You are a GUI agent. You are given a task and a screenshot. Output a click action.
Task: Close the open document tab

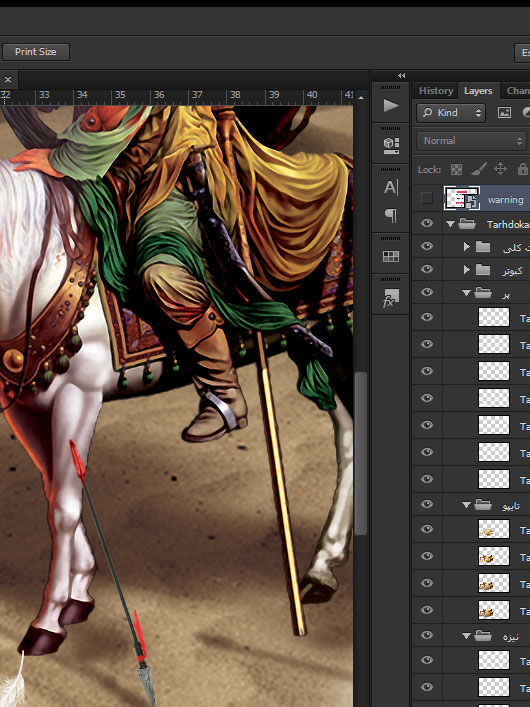pos(8,80)
